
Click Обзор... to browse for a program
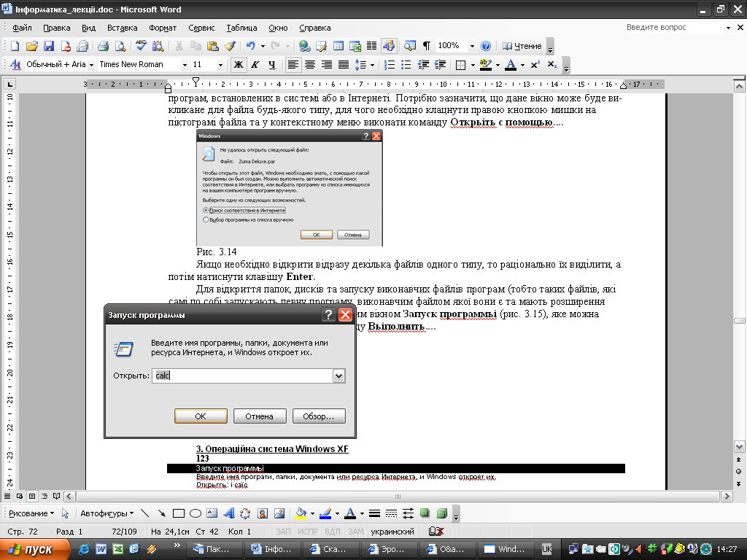click(319, 416)
